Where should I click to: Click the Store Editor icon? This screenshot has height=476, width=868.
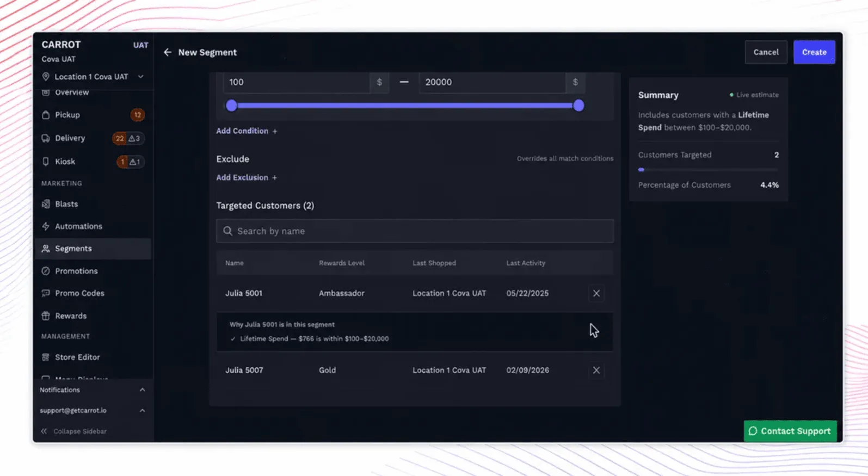(46, 357)
